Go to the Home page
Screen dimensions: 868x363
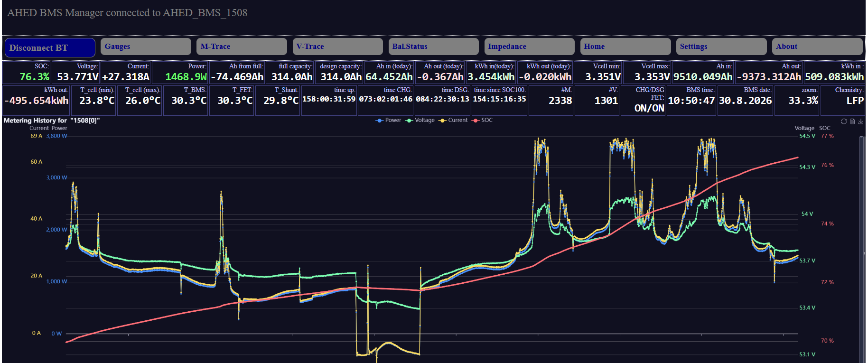(x=625, y=47)
